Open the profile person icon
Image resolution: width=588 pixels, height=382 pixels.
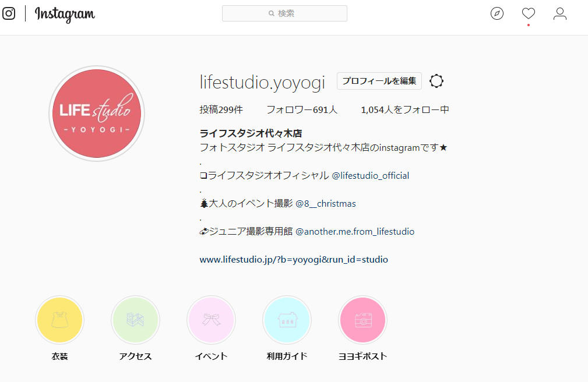(560, 13)
